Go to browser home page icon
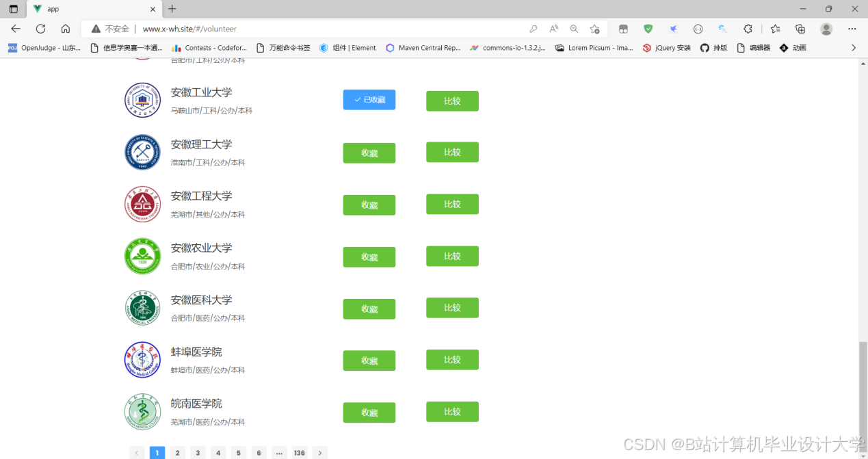 click(x=66, y=29)
